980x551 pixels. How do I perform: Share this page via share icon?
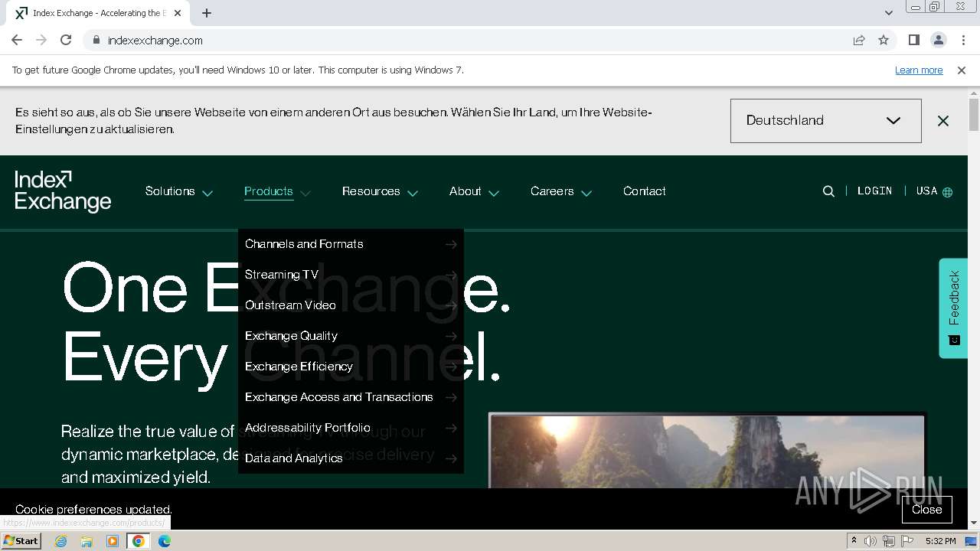(859, 40)
